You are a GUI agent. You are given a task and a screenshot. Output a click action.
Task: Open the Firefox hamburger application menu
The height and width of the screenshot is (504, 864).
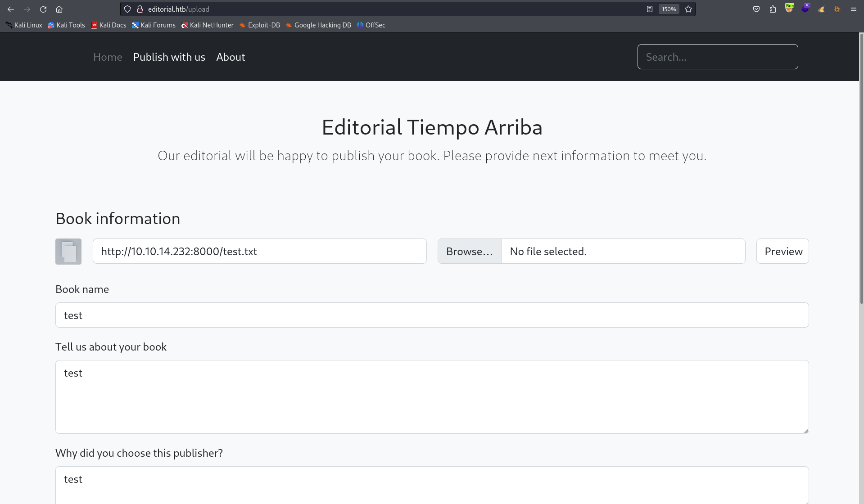(853, 9)
